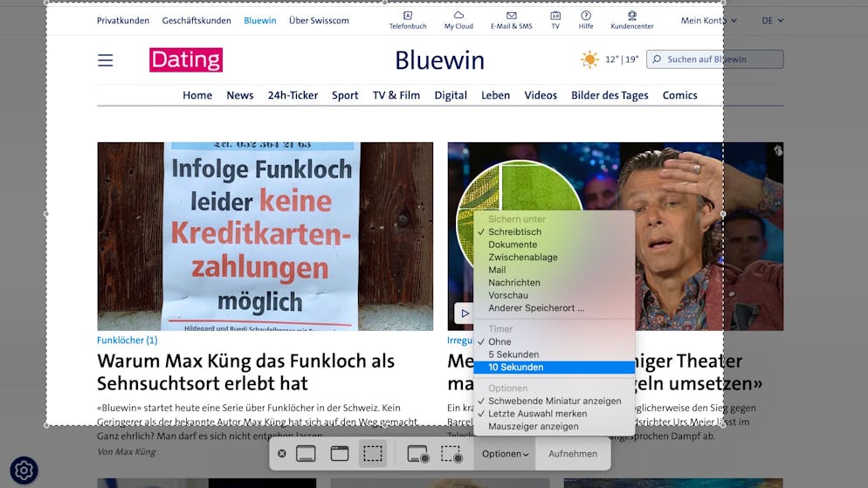
Task: Click the Suchen auf Bluewin search field
Action: pos(714,59)
